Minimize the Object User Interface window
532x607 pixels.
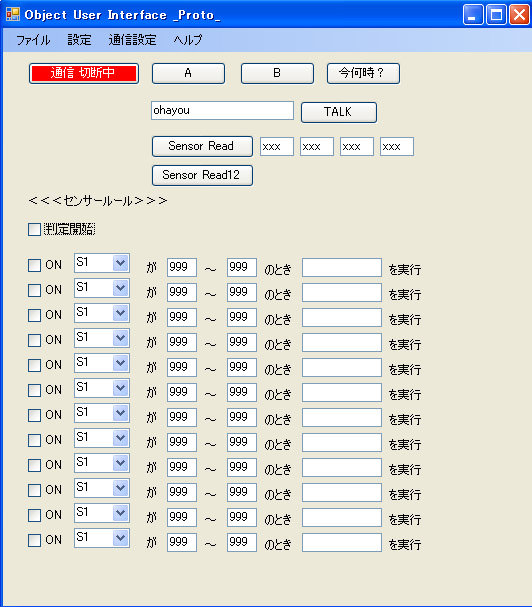473,15
